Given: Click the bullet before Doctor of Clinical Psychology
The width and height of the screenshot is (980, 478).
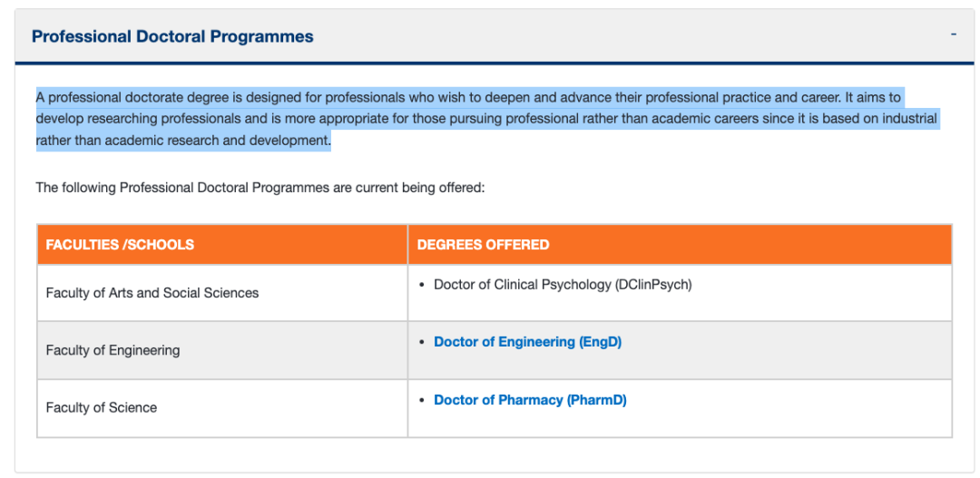Looking at the screenshot, I should [x=422, y=285].
